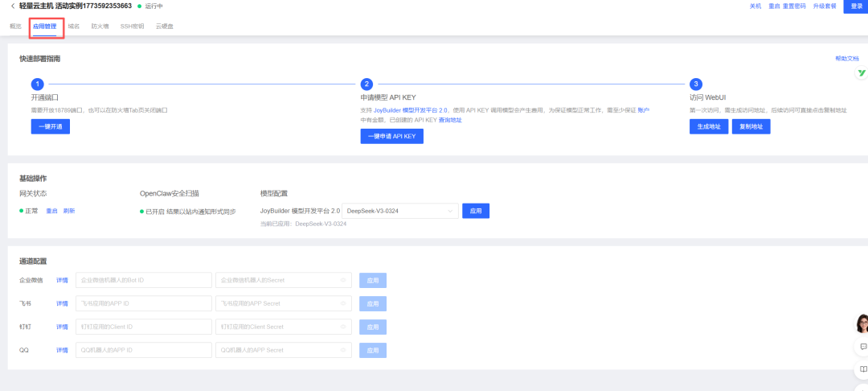Switch to the 云硬盘 tab

point(165,26)
